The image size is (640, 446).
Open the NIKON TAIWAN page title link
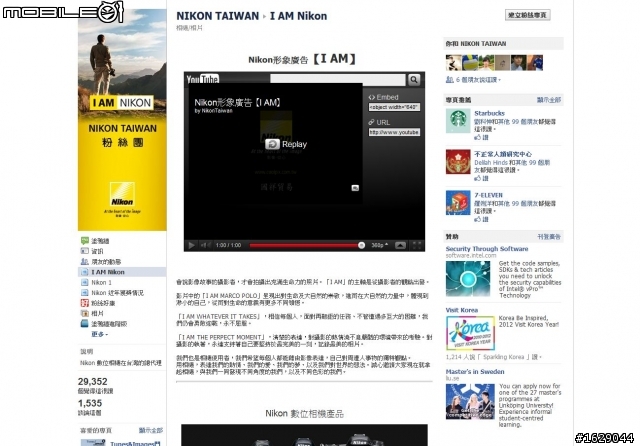point(217,16)
